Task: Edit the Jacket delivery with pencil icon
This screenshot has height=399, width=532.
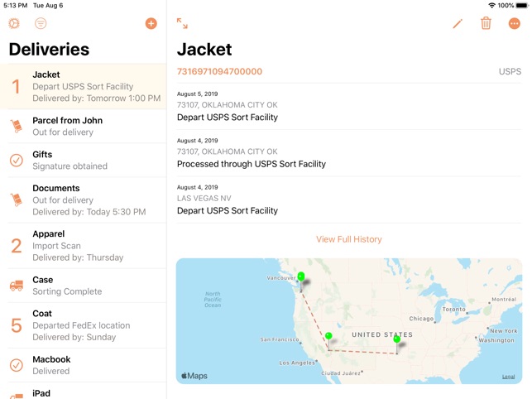Action: (458, 23)
